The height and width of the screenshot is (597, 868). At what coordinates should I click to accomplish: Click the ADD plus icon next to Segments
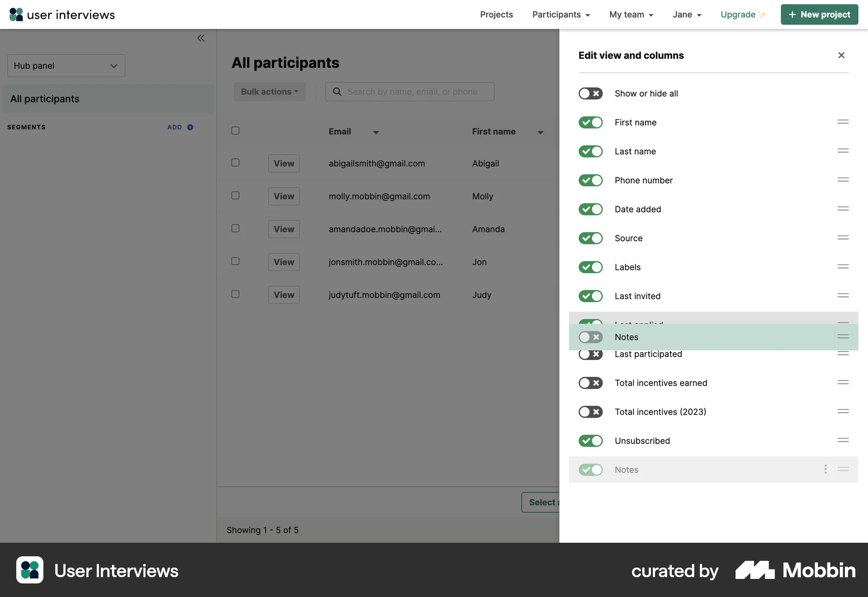point(189,127)
